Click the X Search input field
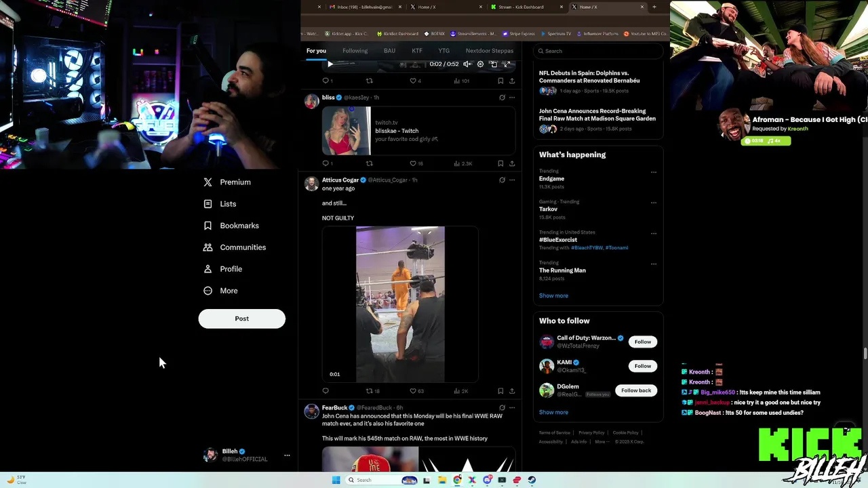Image resolution: width=868 pixels, height=488 pixels. coord(598,51)
